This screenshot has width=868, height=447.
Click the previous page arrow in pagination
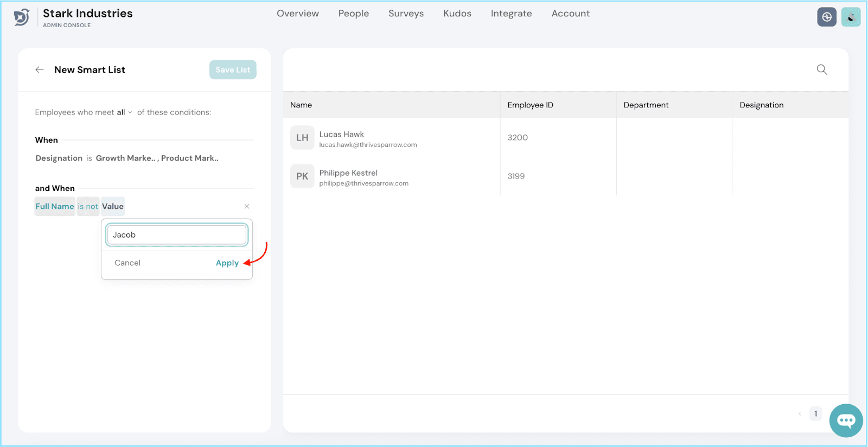(800, 414)
